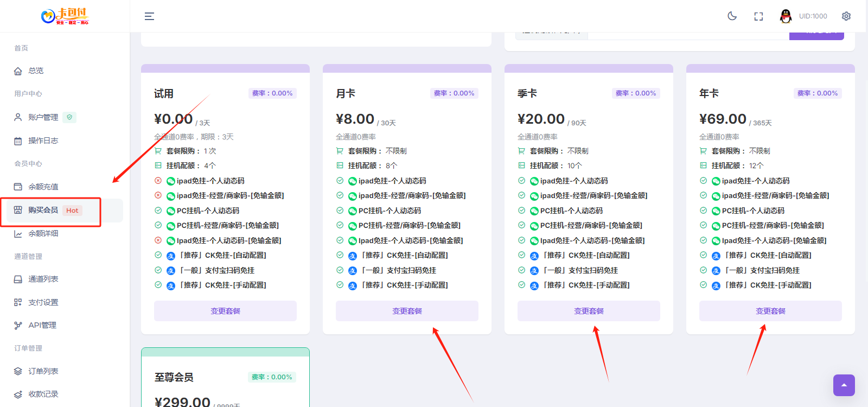Navigate to API管理
The image size is (868, 407).
point(42,325)
